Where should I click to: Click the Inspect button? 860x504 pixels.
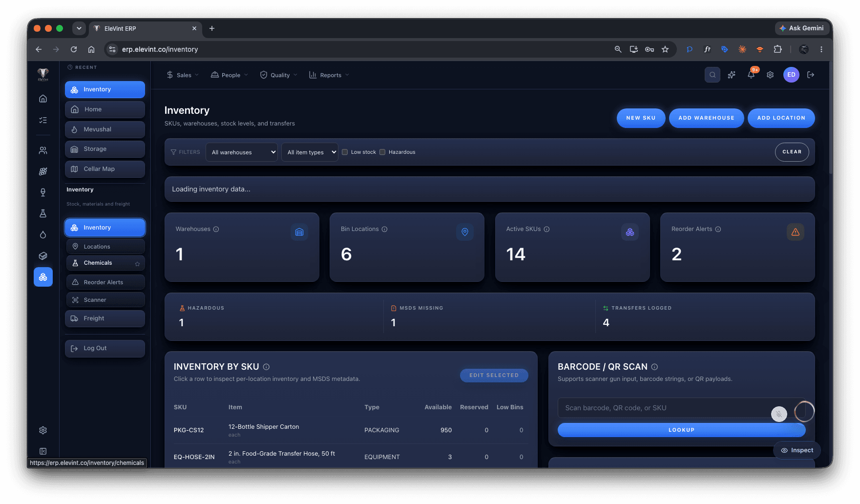pos(797,450)
